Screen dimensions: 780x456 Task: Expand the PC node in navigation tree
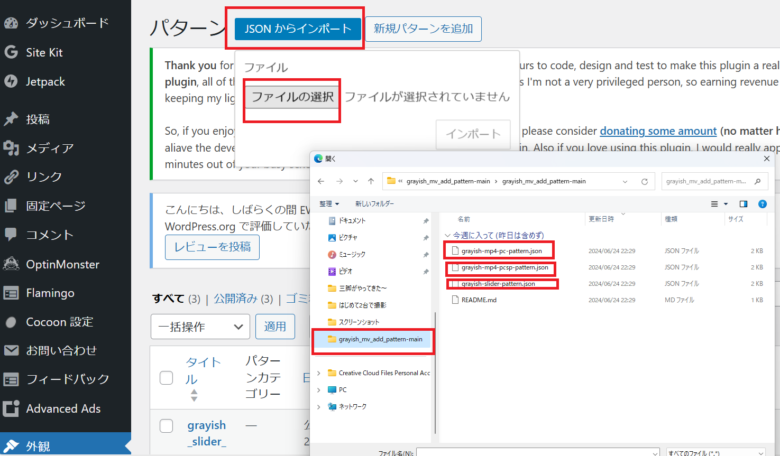pyautogui.click(x=319, y=389)
